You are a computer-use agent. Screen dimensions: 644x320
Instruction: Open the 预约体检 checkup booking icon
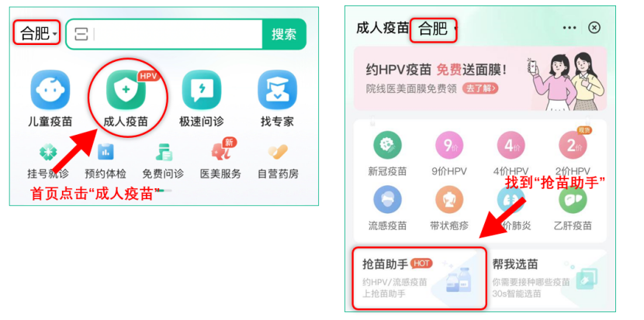[106, 153]
